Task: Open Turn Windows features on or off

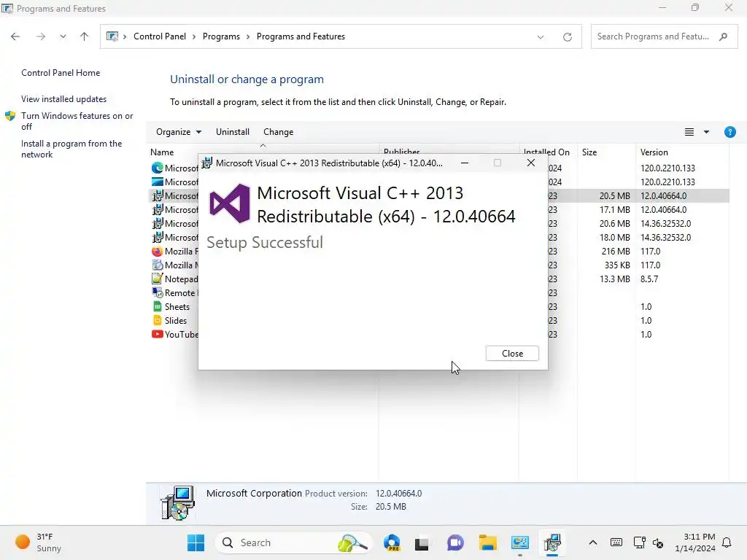Action: [77, 121]
